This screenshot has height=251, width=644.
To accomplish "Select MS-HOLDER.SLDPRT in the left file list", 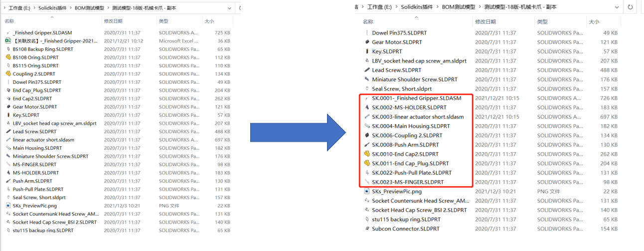I will coord(34,173).
